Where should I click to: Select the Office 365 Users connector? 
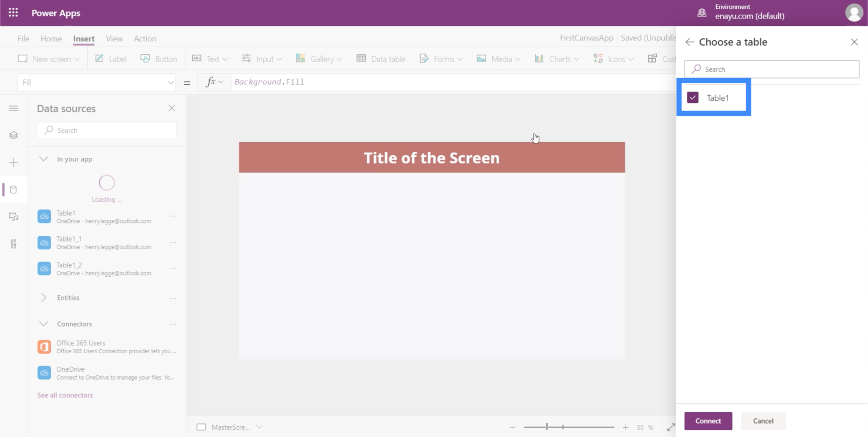(x=107, y=347)
